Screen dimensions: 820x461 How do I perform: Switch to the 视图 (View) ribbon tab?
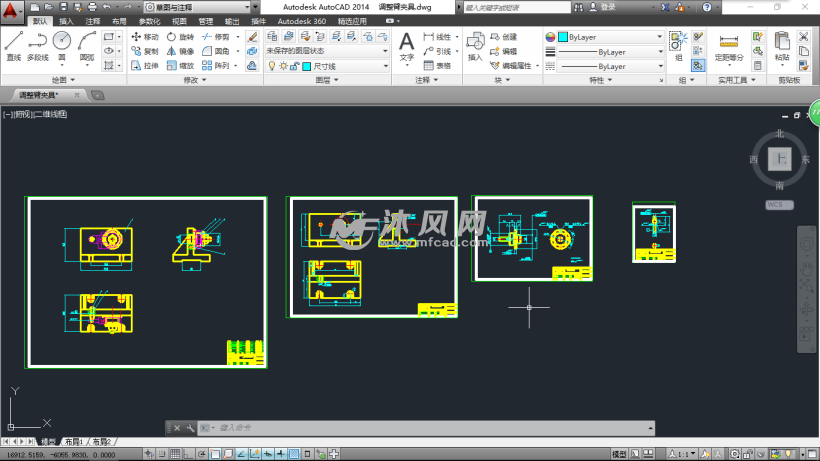[179, 21]
